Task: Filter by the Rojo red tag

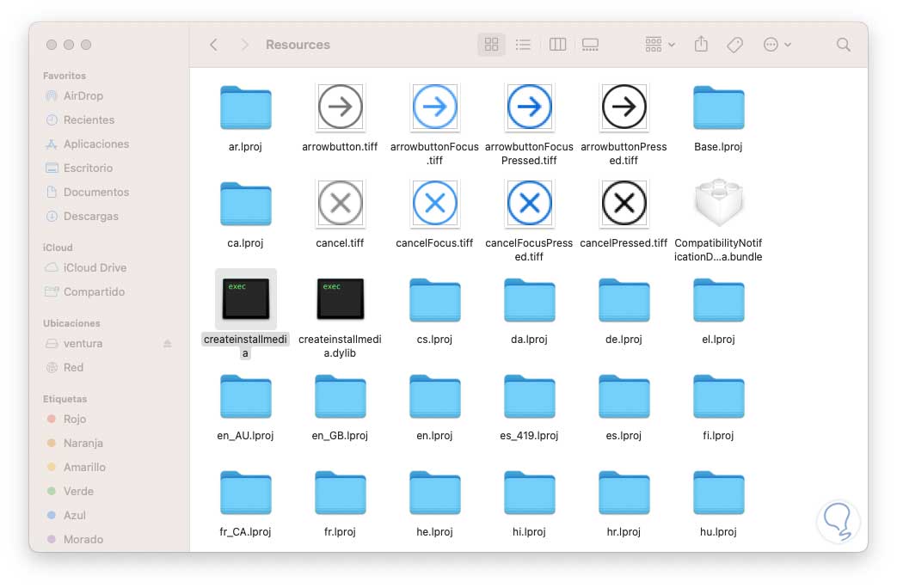Action: tap(74, 420)
